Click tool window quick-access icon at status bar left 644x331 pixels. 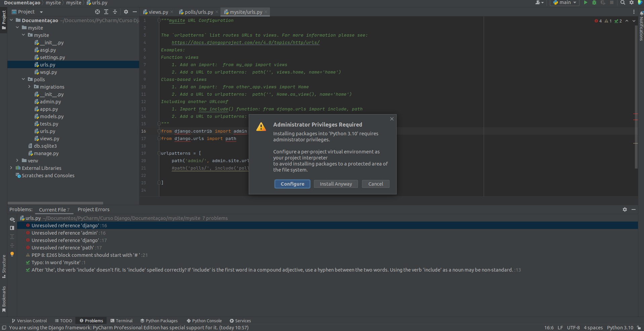4,328
